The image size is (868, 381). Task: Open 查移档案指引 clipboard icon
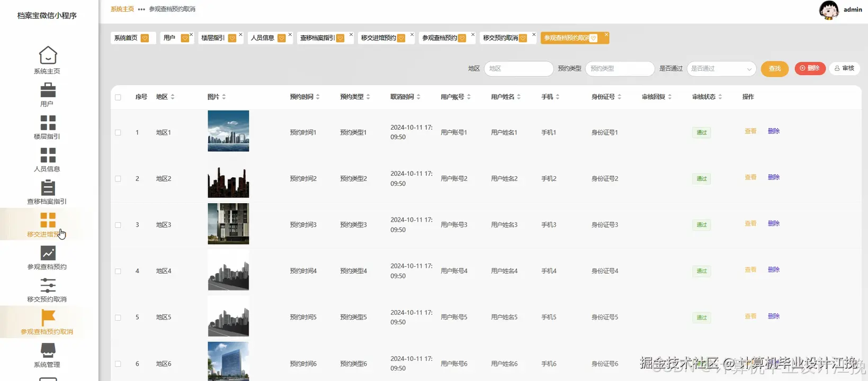click(48, 187)
